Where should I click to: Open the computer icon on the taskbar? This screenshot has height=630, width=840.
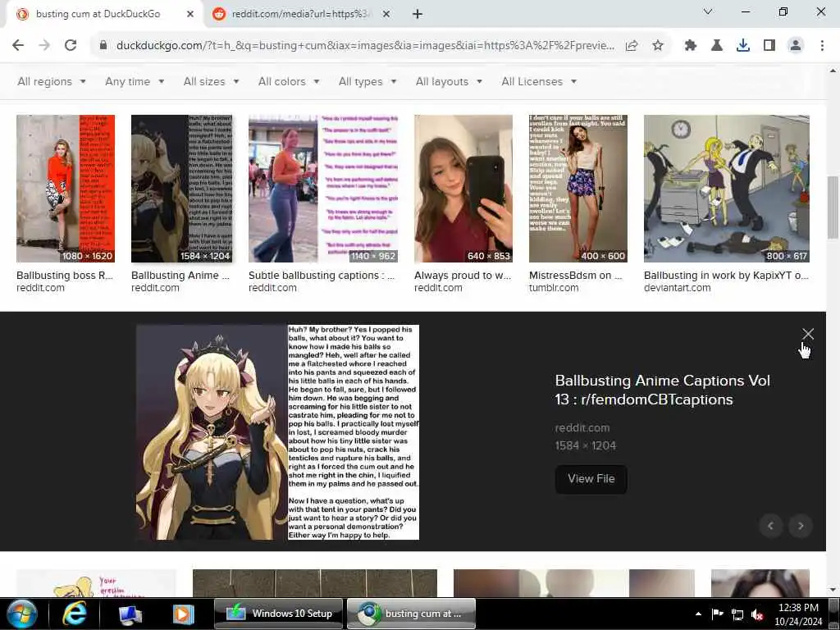130,614
